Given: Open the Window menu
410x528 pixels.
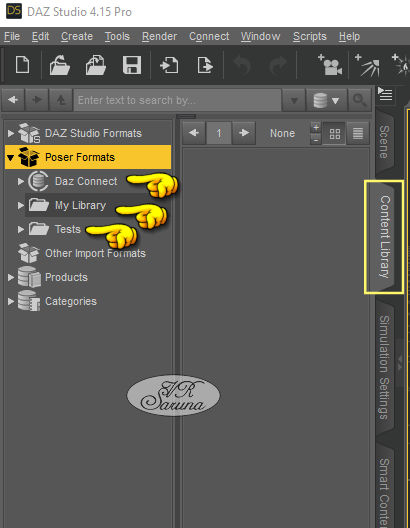Looking at the screenshot, I should point(261,36).
